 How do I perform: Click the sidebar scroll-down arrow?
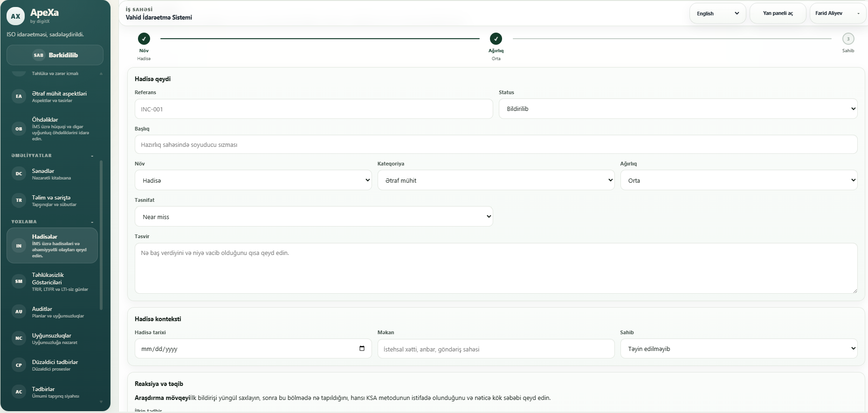click(101, 402)
